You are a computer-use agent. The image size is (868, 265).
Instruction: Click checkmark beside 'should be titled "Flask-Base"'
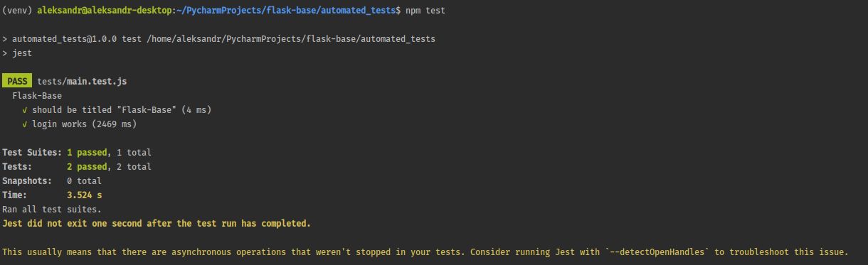pyautogui.click(x=25, y=110)
